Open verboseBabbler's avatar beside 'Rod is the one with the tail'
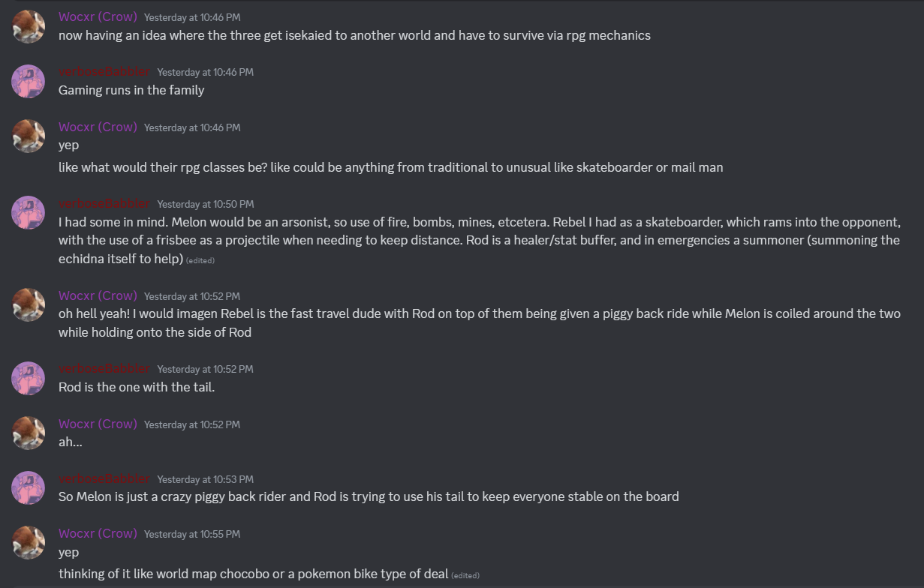Viewport: 924px width, 588px height. [29, 378]
